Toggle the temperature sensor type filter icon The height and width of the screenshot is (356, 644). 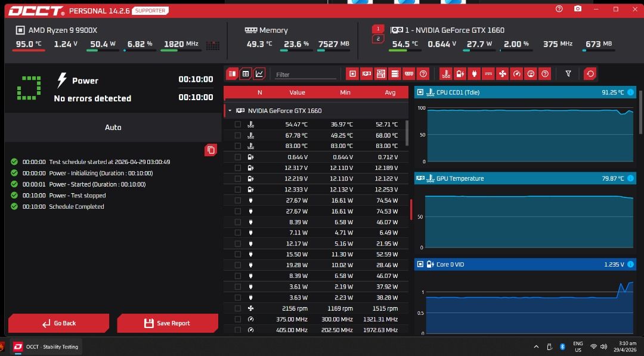coord(445,74)
